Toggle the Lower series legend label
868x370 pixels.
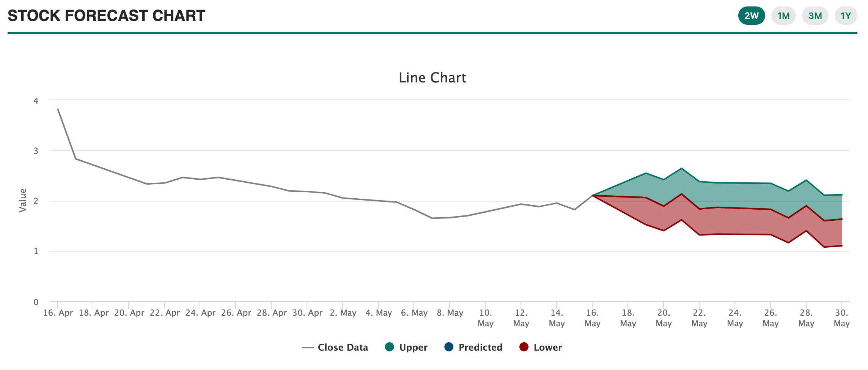point(548,348)
